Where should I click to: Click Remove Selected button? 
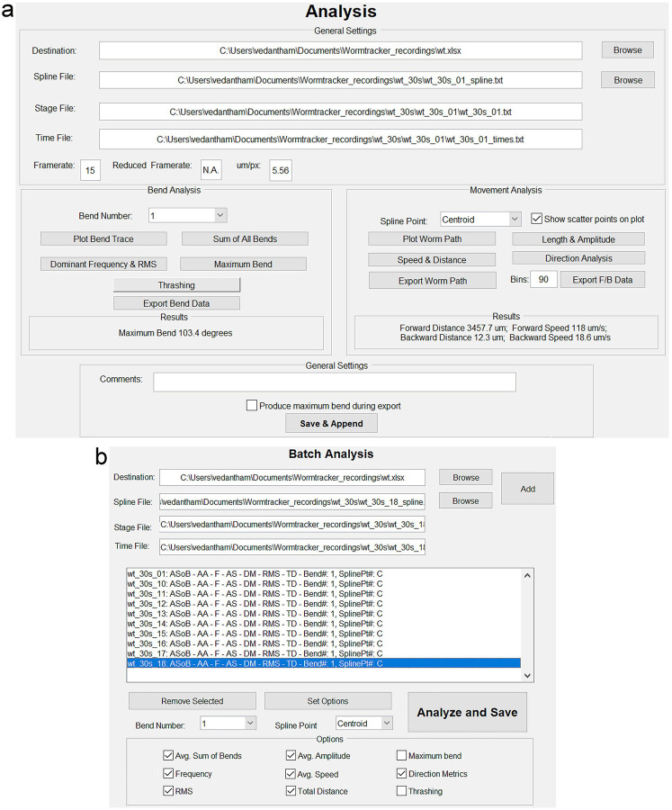pyautogui.click(x=193, y=701)
